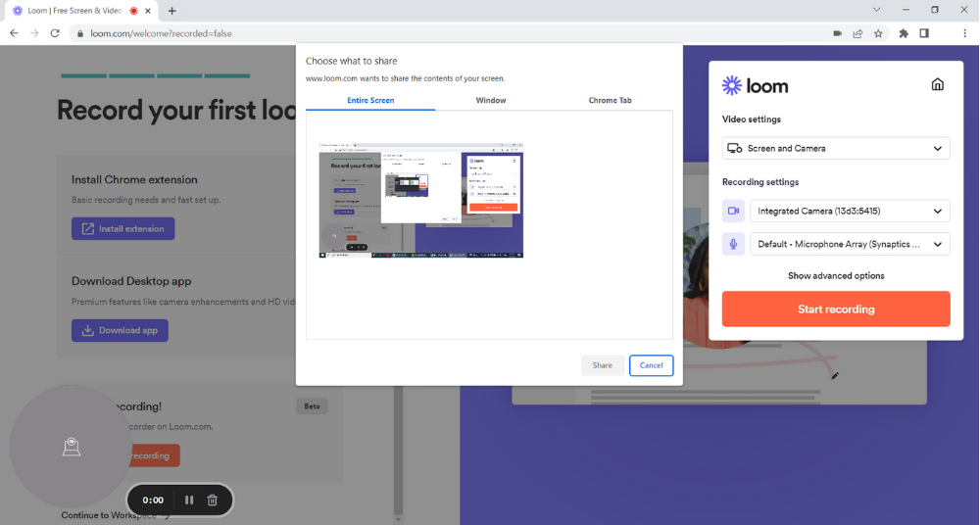Click the camera icon beside Integrated Camera
This screenshot has width=980, height=525.
click(733, 211)
